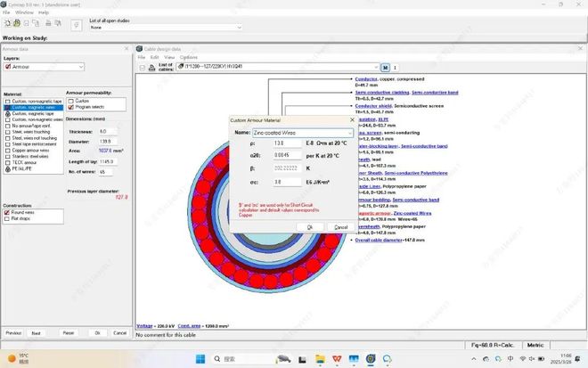Click Ok in the Custom Armour Material dialog
The image size is (588, 368).
[309, 226]
